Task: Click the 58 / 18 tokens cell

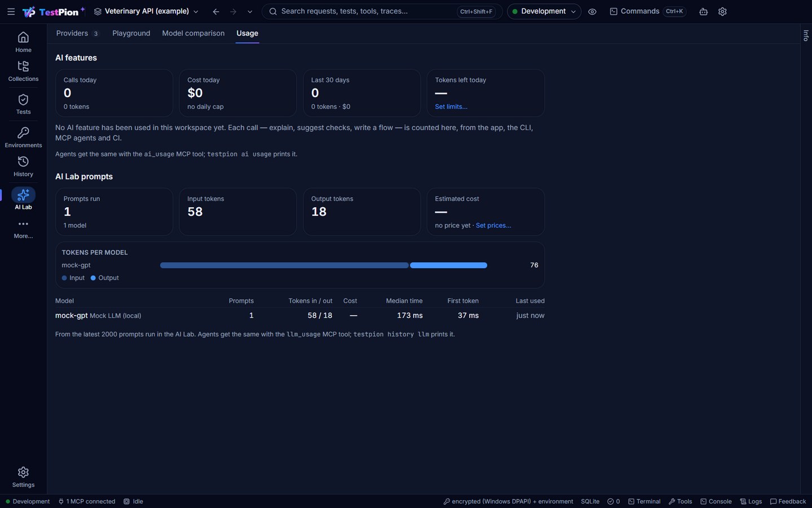Action: pos(320,316)
